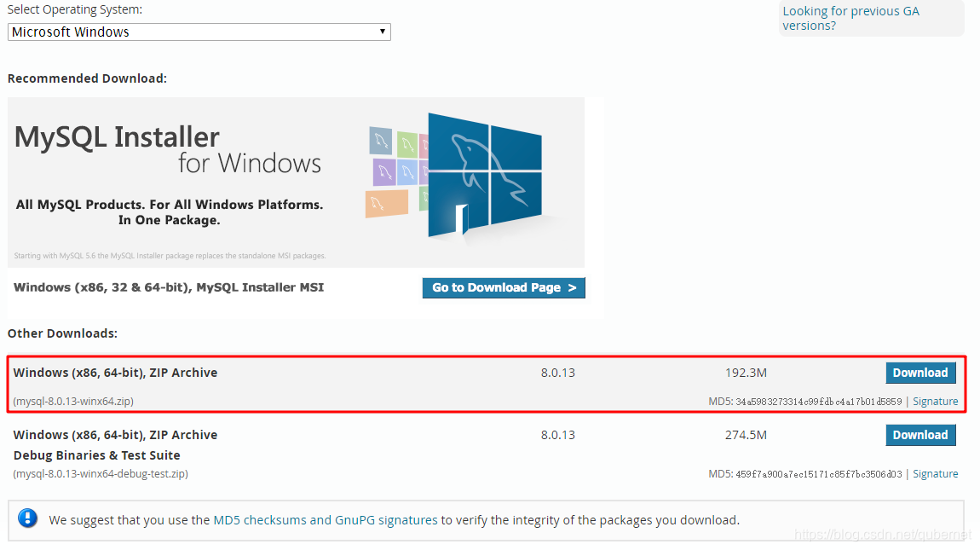Viewport: 980px width, 550px height.
Task: Download the 192.3M ZIP Archive
Action: point(920,373)
